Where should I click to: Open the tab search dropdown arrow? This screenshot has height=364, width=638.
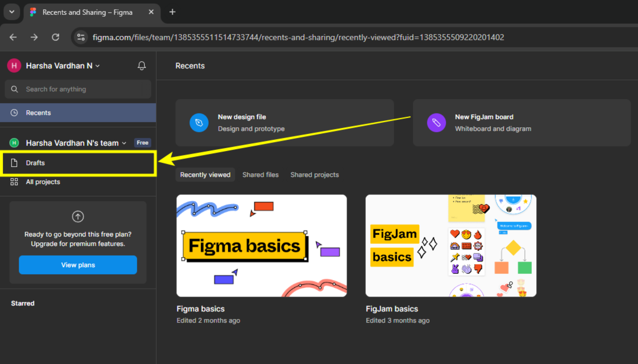12,12
